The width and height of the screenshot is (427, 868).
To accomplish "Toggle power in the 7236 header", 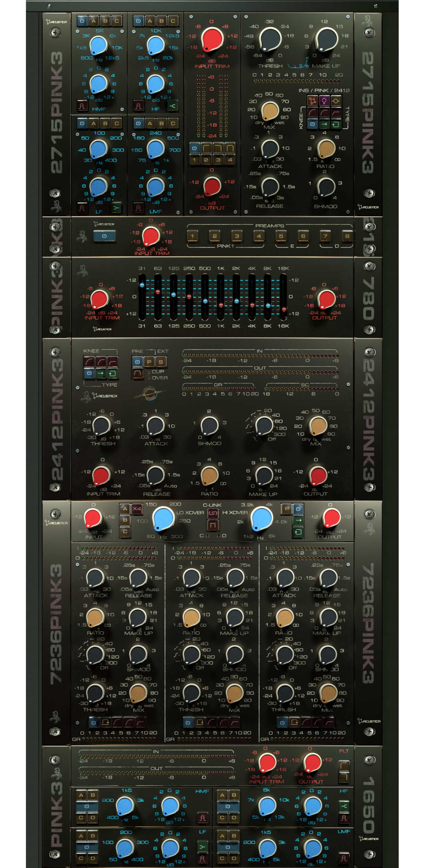I will pos(298,509).
